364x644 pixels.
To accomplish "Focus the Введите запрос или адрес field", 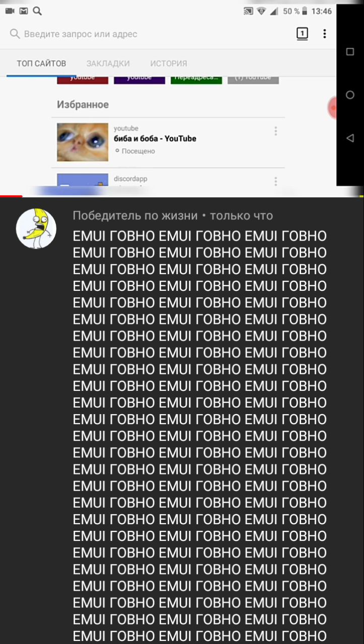I will pyautogui.click(x=81, y=34).
